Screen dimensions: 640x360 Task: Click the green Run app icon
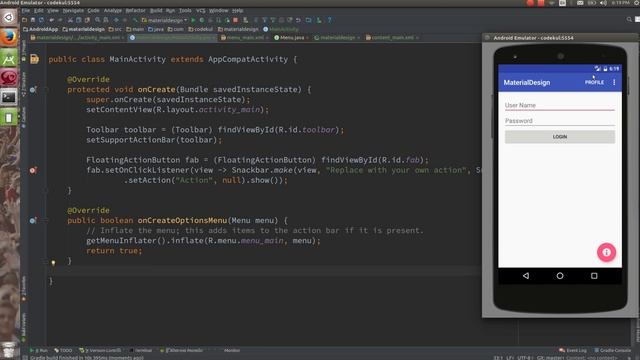point(193,20)
